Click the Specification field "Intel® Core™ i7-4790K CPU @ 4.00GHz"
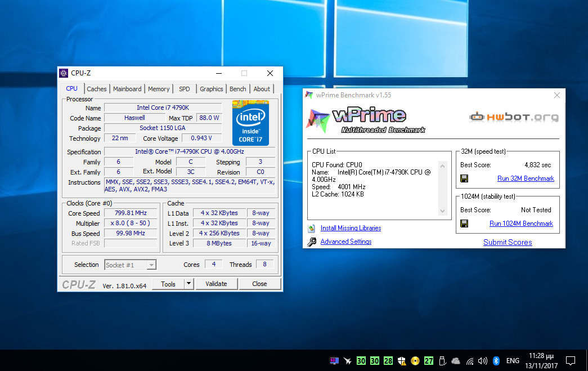Screen dimensions: 588x371 point(190,151)
